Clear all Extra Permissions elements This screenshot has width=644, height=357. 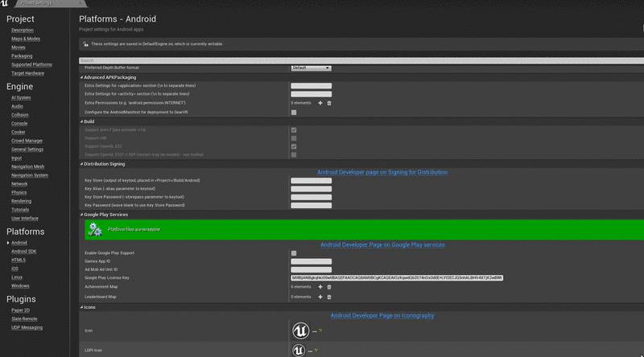point(329,103)
